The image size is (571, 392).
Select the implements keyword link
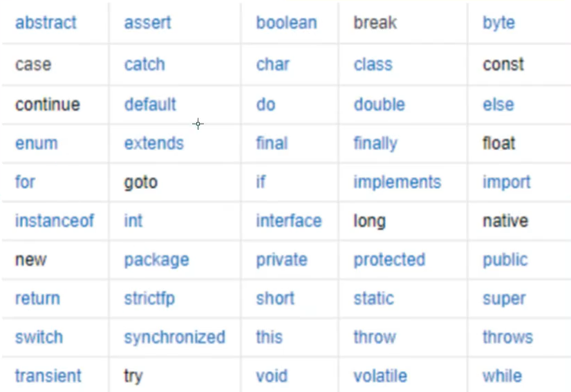click(x=397, y=183)
